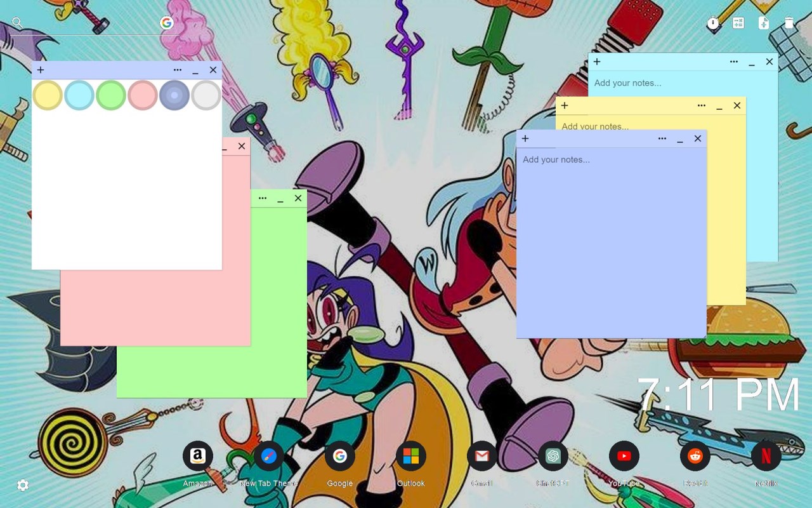Viewport: 812px width, 508px height.
Task: Open the New Tab Theme shortcut
Action: pyautogui.click(x=269, y=456)
